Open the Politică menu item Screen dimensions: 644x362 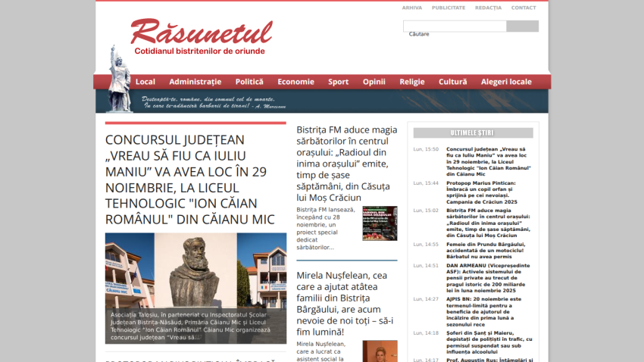point(249,82)
